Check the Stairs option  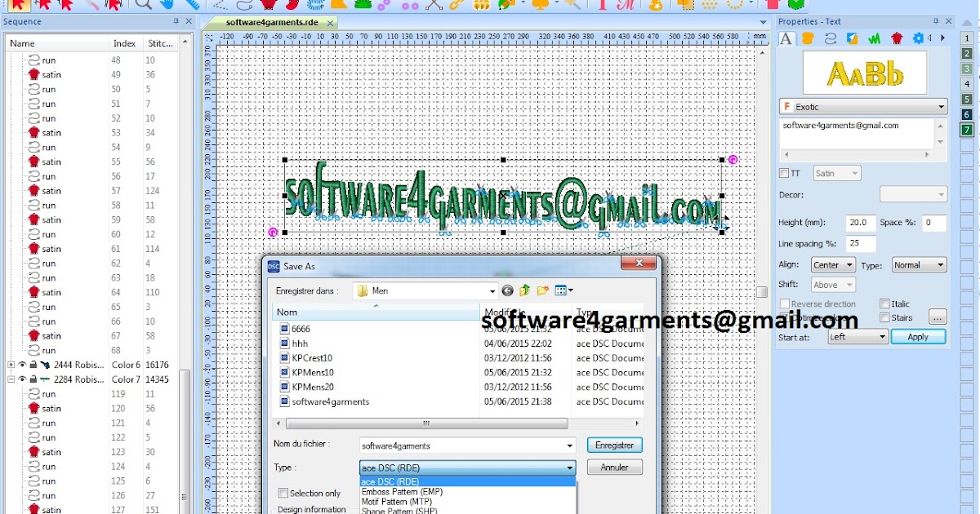pos(884,317)
